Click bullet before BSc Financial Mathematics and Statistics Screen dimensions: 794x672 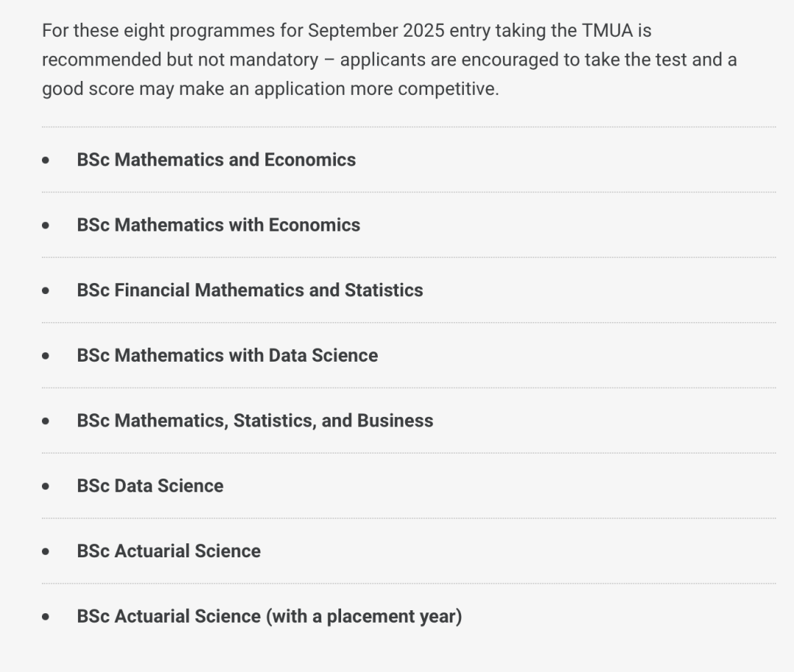coord(46,291)
